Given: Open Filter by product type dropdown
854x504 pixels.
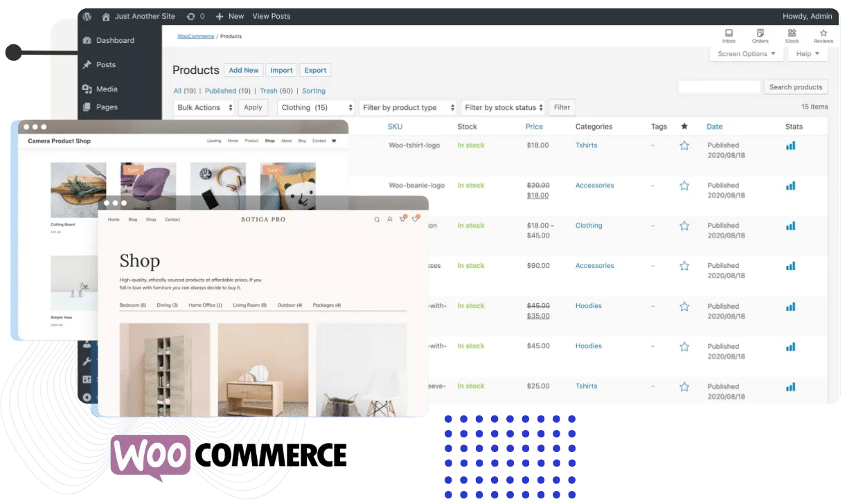Looking at the screenshot, I should (409, 107).
